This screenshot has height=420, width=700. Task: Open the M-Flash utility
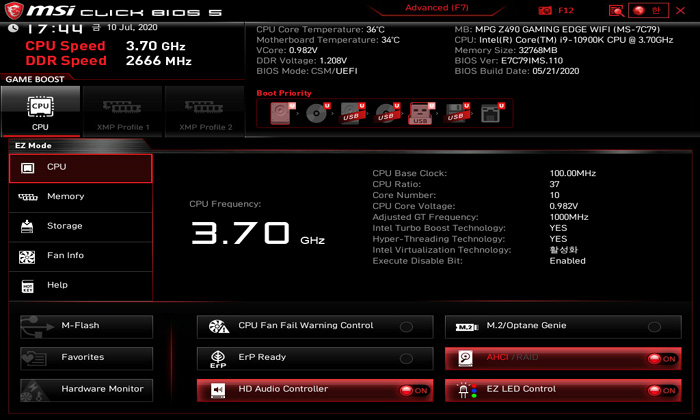(x=86, y=327)
